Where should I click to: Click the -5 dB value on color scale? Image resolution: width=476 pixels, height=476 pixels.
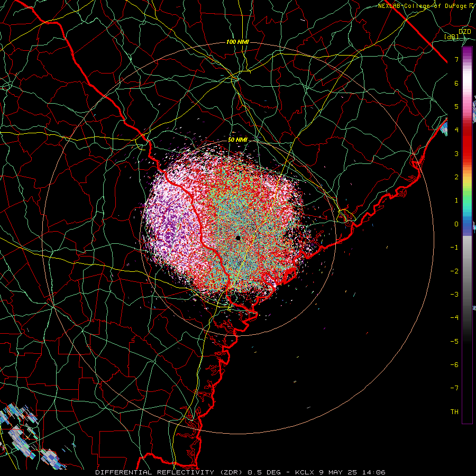pyautogui.click(x=454, y=342)
